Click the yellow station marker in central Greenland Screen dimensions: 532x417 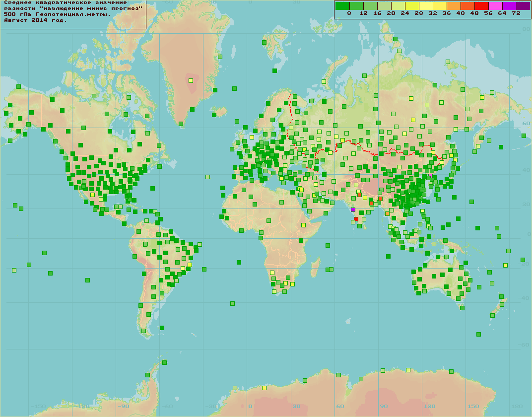point(191,81)
